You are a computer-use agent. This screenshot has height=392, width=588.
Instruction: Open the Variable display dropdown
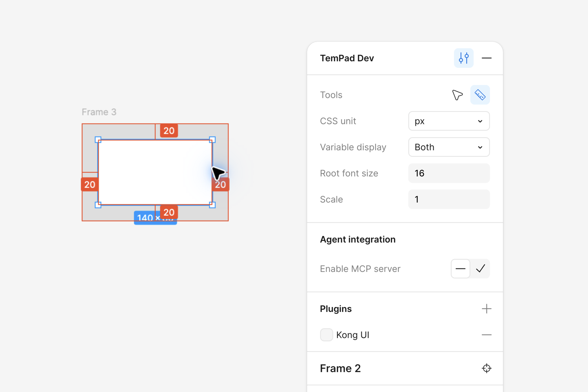click(449, 147)
